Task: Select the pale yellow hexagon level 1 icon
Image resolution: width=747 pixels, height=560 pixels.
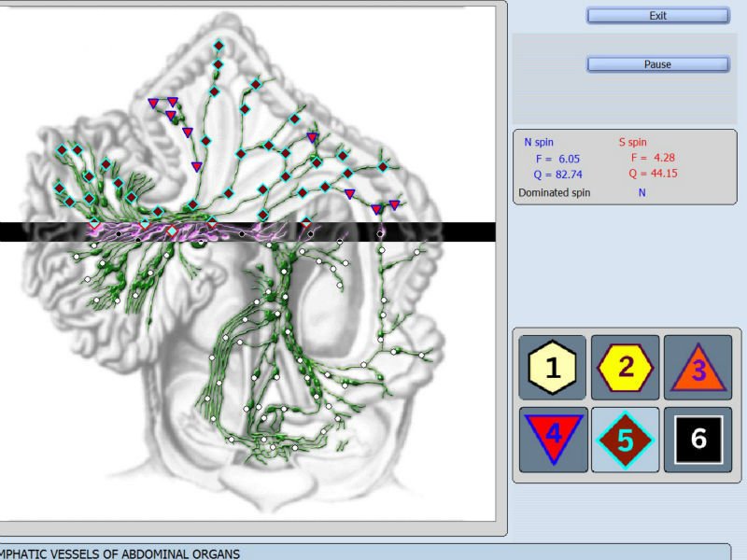Action: [554, 368]
